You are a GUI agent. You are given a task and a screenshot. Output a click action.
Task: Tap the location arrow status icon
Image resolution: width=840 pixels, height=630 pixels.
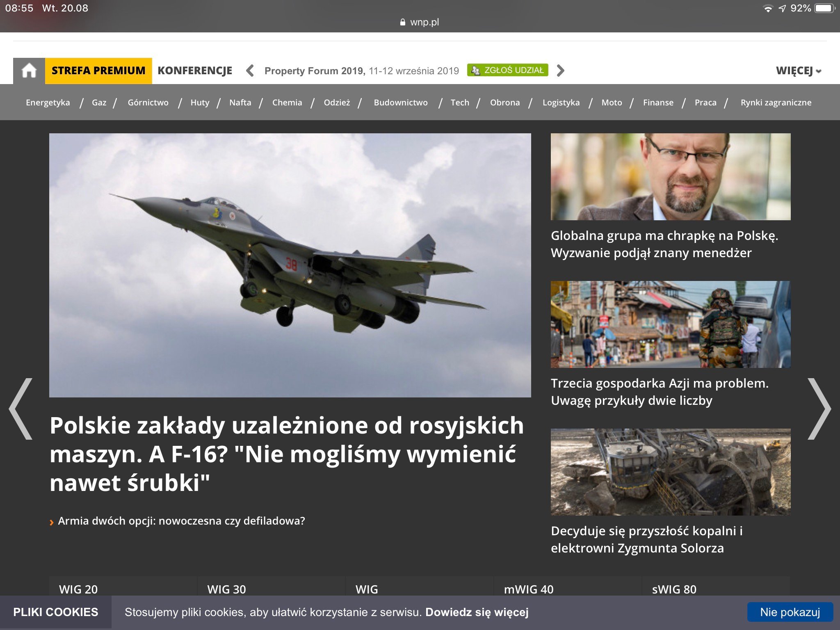[782, 8]
